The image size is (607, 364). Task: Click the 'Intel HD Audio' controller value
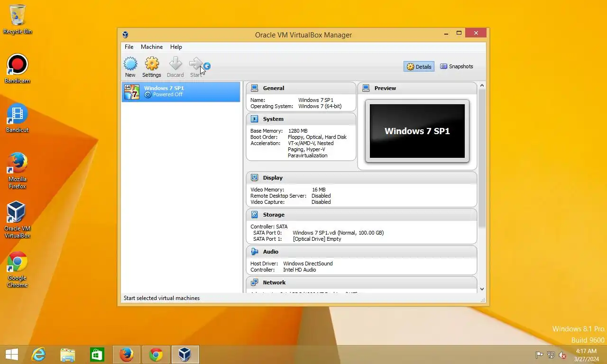pyautogui.click(x=300, y=270)
